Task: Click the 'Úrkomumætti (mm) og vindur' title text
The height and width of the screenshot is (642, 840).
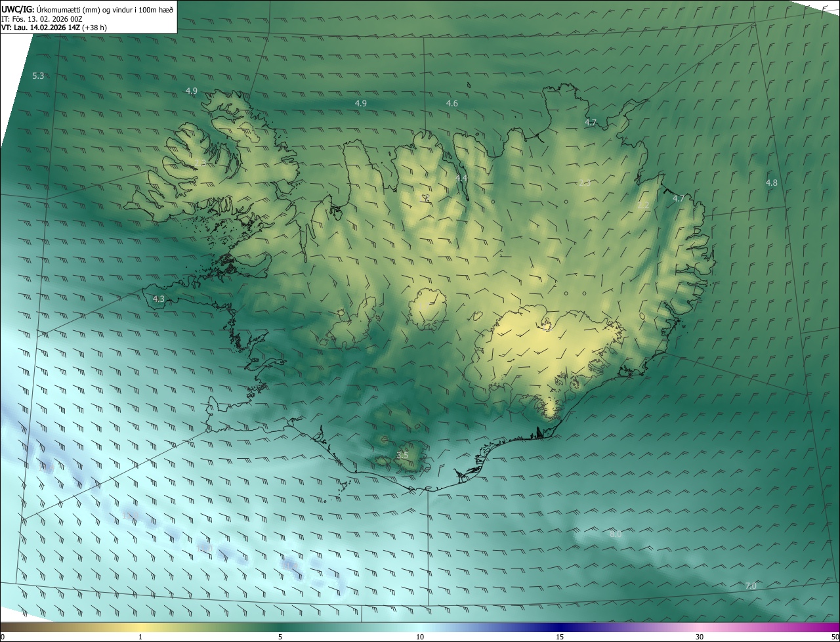Action: tap(86, 9)
